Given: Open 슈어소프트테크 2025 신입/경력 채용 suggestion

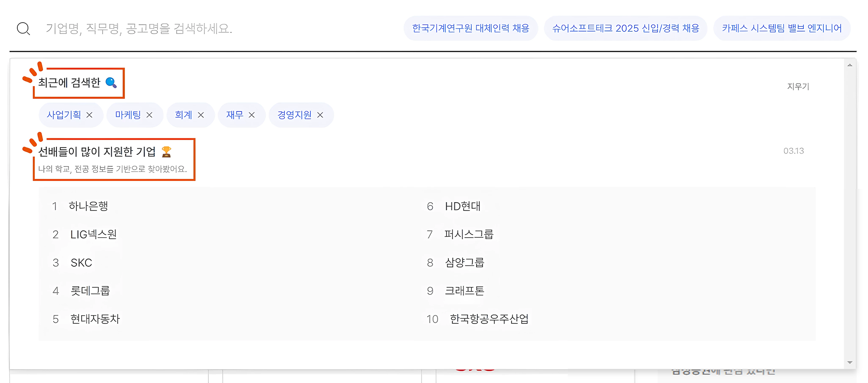Looking at the screenshot, I should tap(626, 28).
